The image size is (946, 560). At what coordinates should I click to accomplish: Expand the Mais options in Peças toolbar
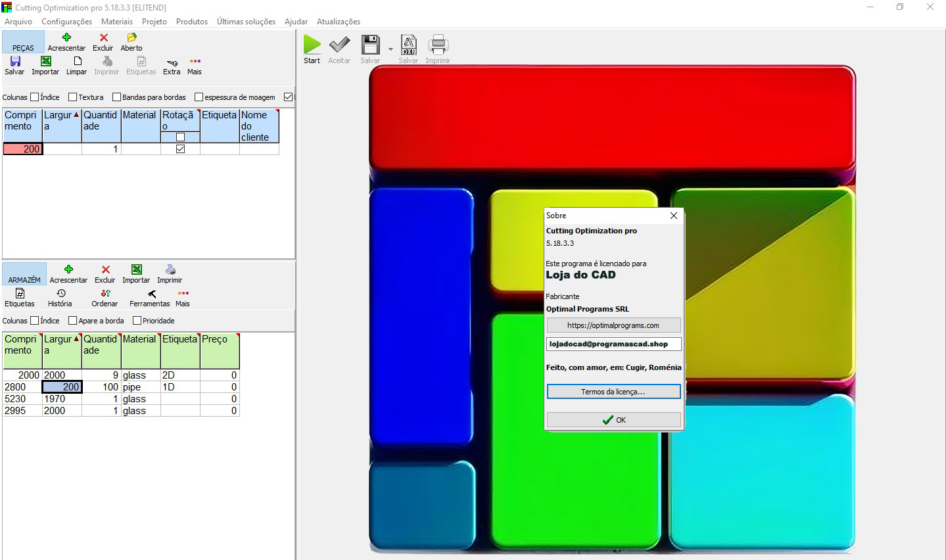coord(195,62)
